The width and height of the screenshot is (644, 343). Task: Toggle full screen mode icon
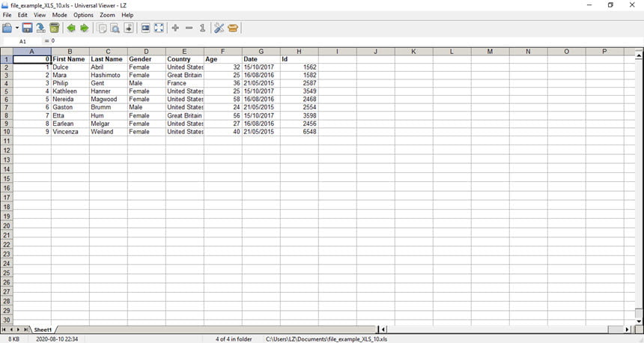point(159,28)
